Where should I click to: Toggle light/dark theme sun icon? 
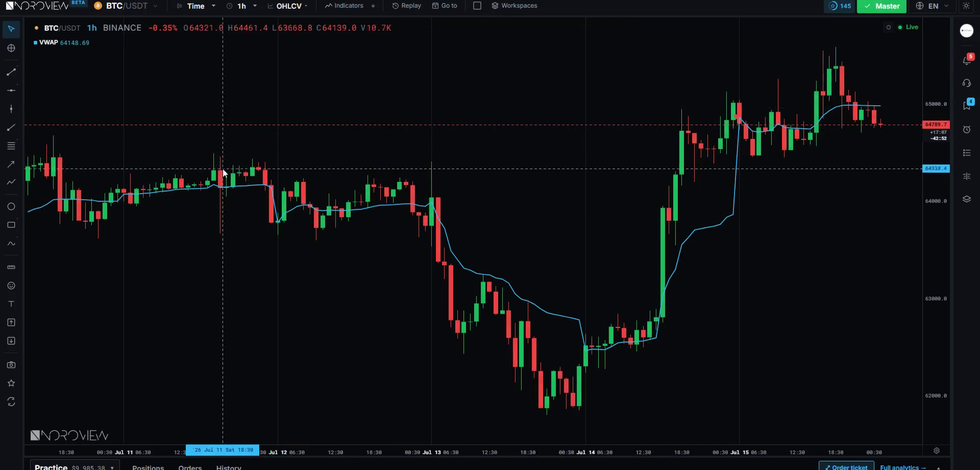pyautogui.click(x=966, y=6)
